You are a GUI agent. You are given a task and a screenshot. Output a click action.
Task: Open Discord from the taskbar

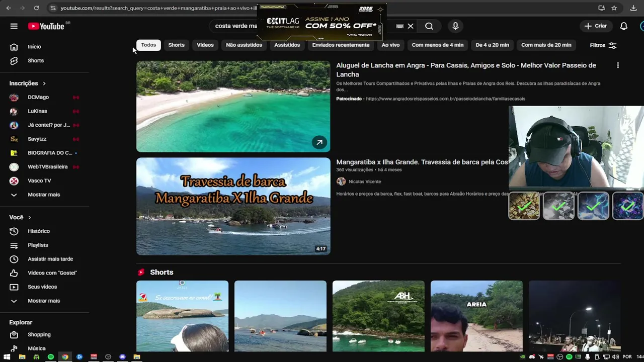[x=122, y=357]
